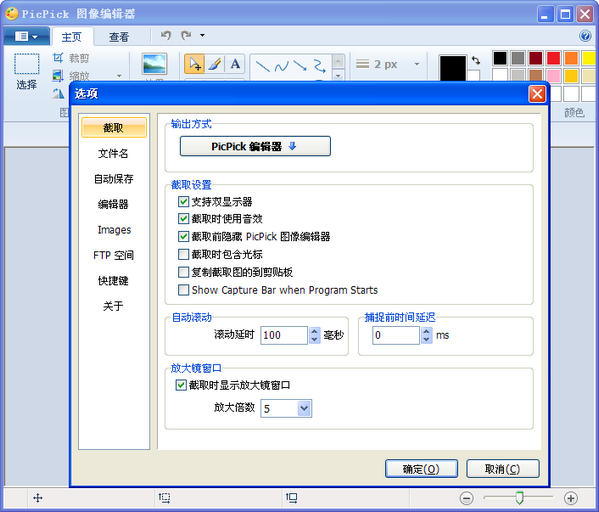
Task: Zoom out with the minus button
Action: (x=466, y=498)
